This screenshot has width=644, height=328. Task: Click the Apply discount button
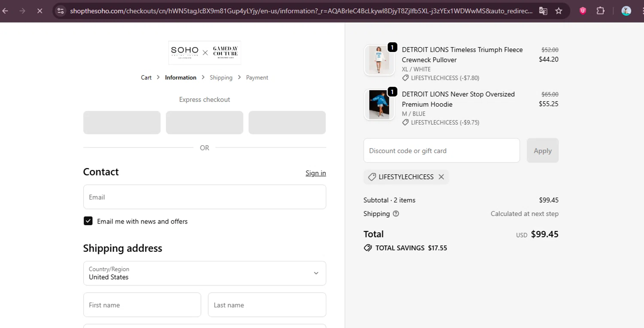pos(543,150)
